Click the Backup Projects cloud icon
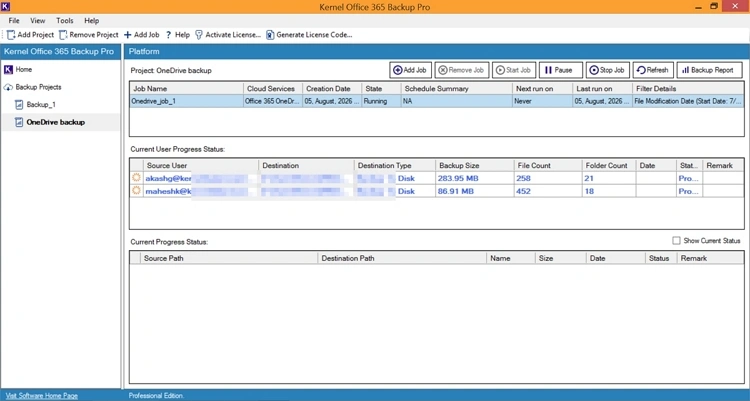 8,87
